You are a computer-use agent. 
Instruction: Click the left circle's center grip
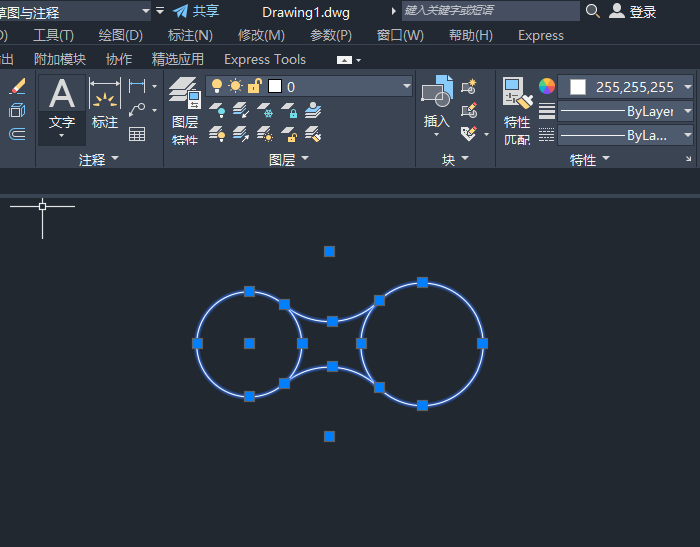pyautogui.click(x=250, y=343)
